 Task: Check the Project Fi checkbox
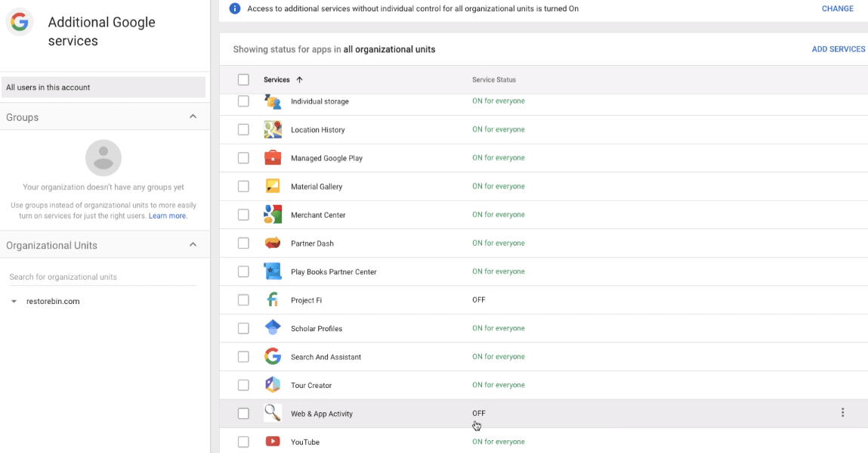coord(243,300)
